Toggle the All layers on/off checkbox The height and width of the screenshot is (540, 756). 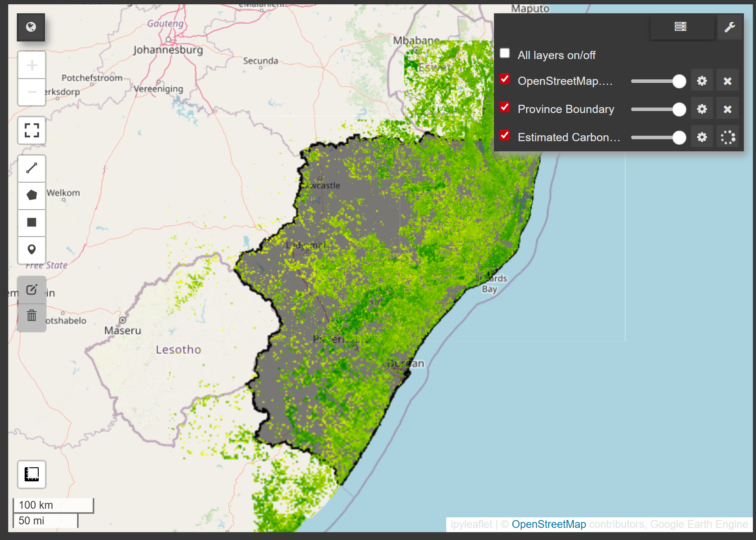pos(505,53)
